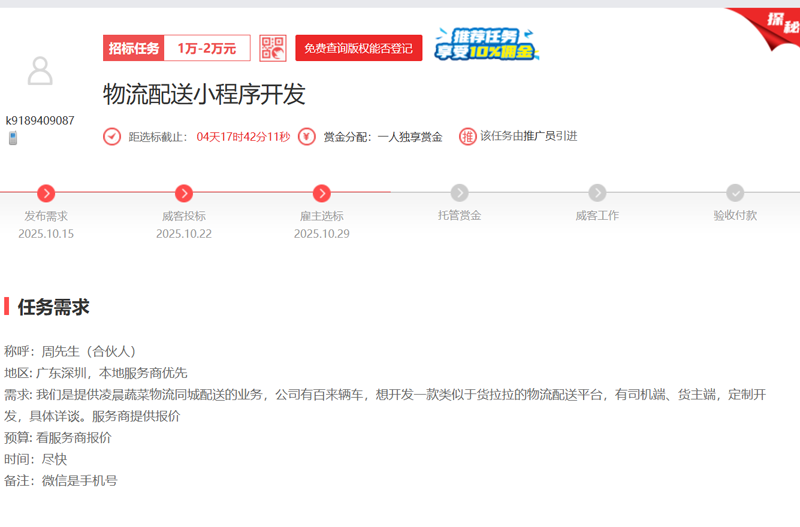Image resolution: width=800 pixels, height=527 pixels.
Task: Click the user avatar placeholder icon
Action: [x=40, y=70]
